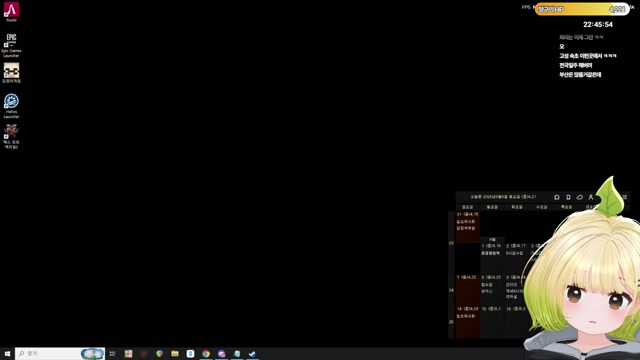Click the orange HP bar overlay
The image size is (640, 360).
click(x=582, y=9)
